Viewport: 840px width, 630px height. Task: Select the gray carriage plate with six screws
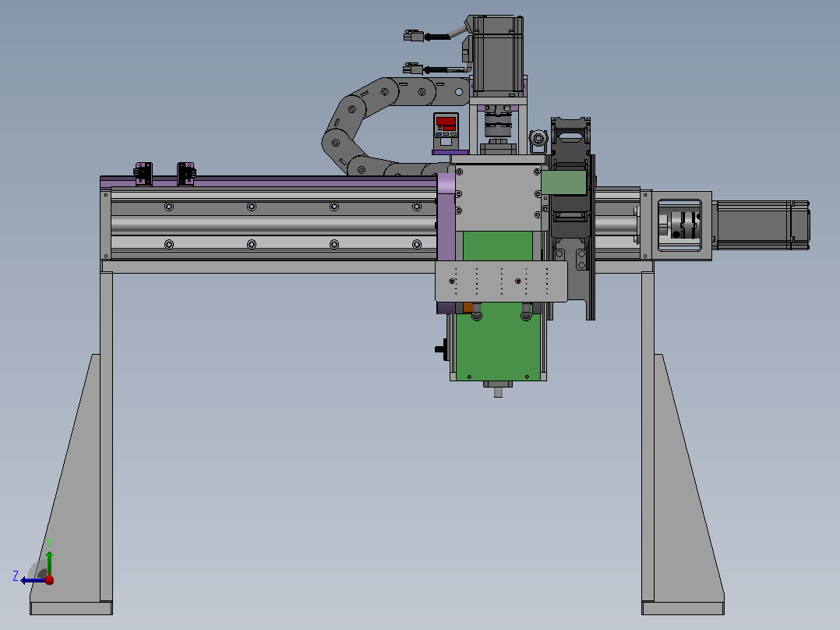point(498,198)
